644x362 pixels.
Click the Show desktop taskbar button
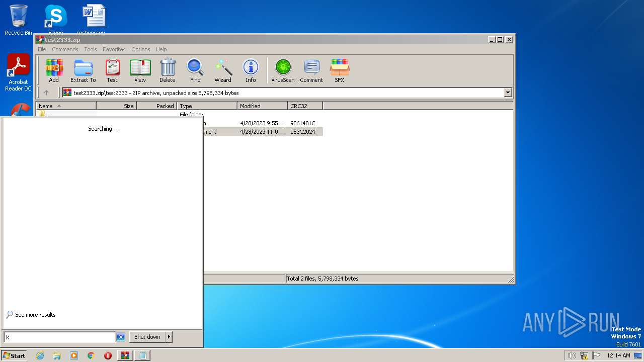pos(638,355)
